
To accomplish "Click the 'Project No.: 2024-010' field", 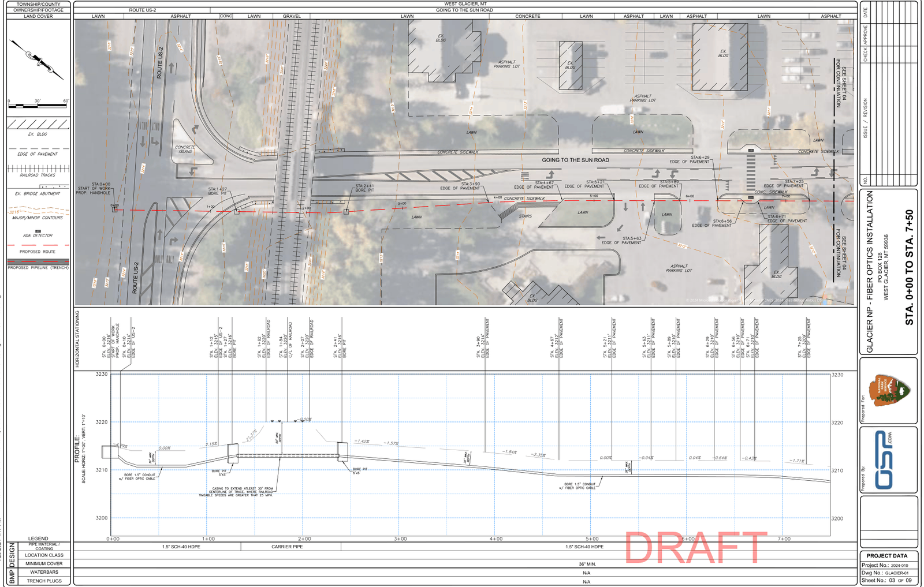I will [888, 565].
